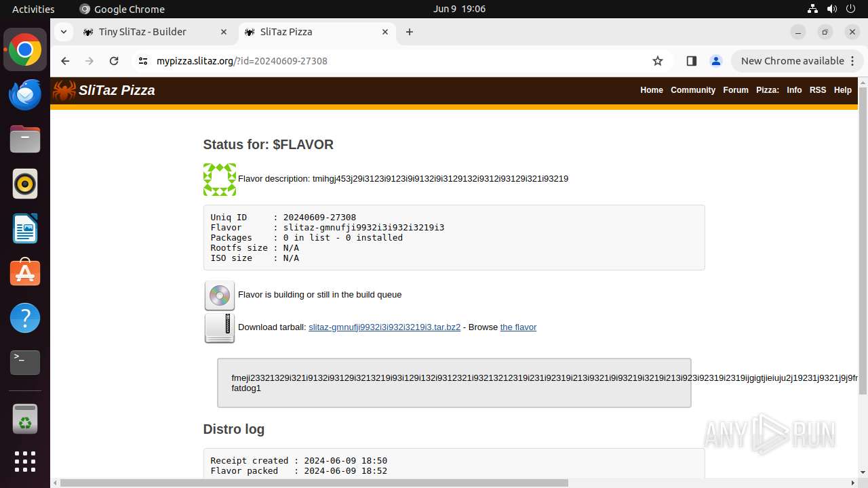The image size is (868, 488).
Task: Click the green flavor identicon image
Action: tap(220, 180)
